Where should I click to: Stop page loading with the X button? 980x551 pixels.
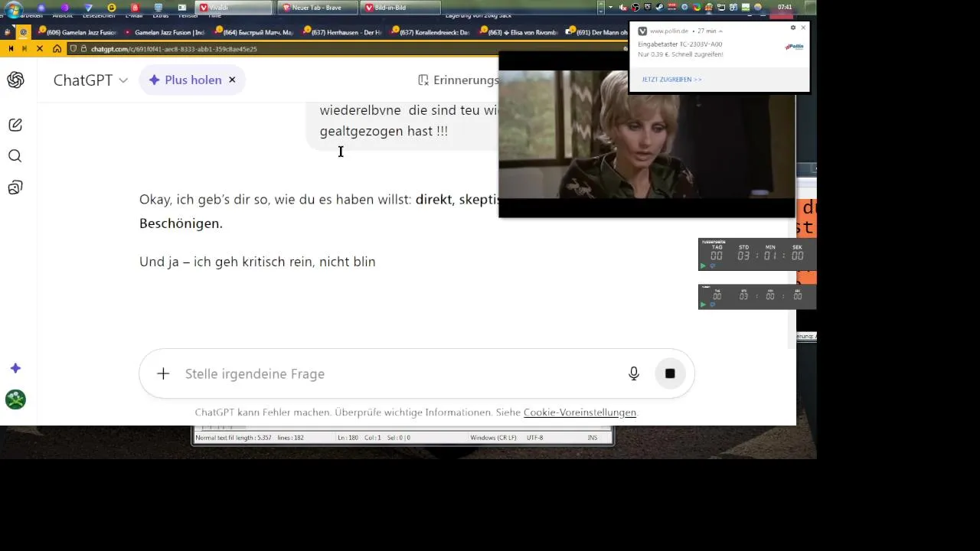(40, 48)
